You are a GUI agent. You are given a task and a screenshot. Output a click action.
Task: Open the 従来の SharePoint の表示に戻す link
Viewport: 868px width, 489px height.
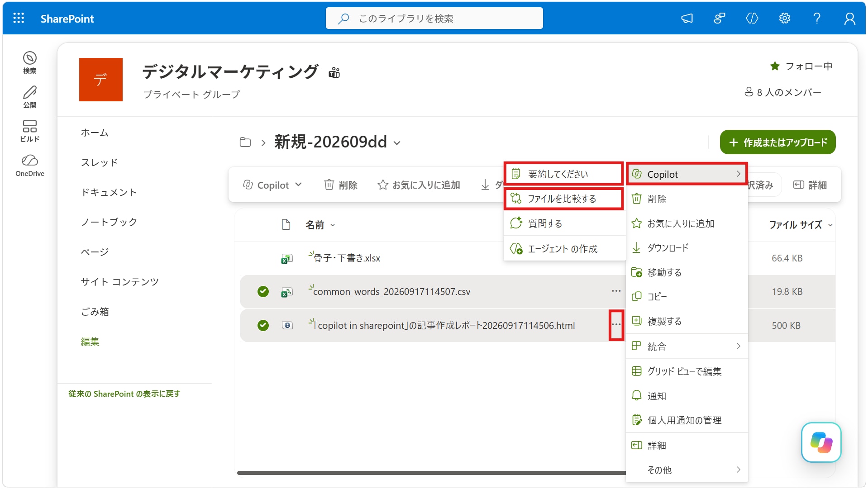coord(124,394)
